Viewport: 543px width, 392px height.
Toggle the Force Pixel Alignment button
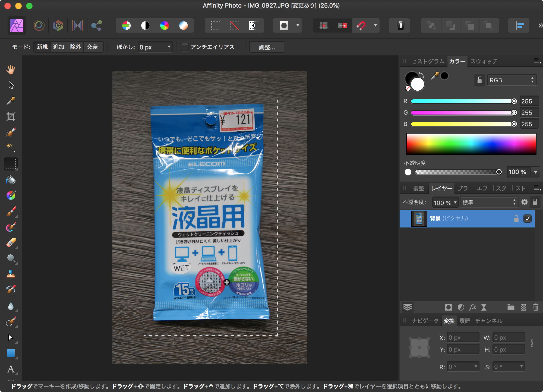point(323,26)
